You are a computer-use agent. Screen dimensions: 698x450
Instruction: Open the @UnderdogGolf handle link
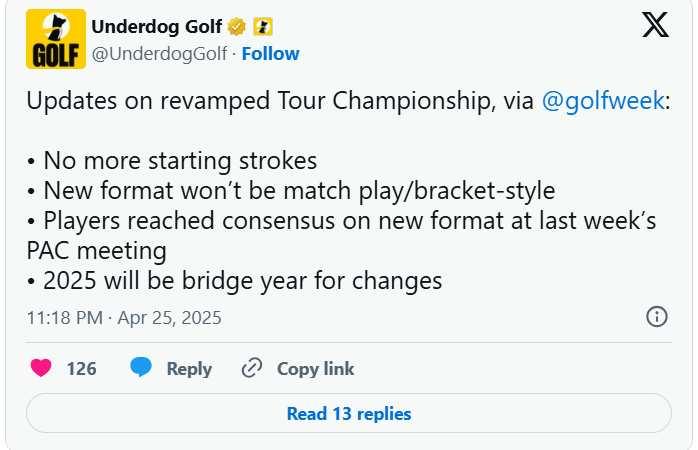pos(159,54)
